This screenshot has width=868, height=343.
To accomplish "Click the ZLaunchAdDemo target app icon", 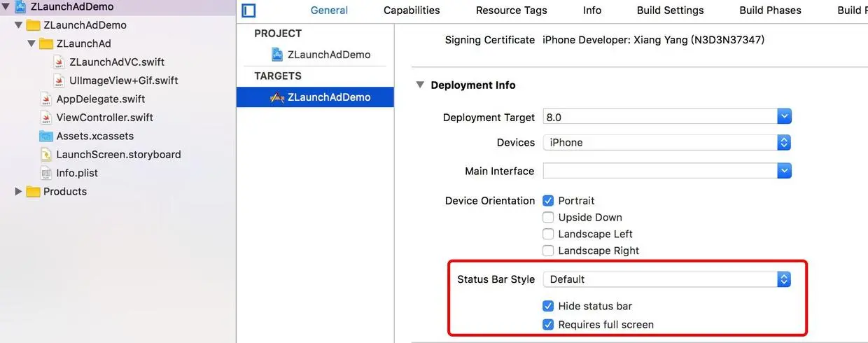I will point(277,97).
